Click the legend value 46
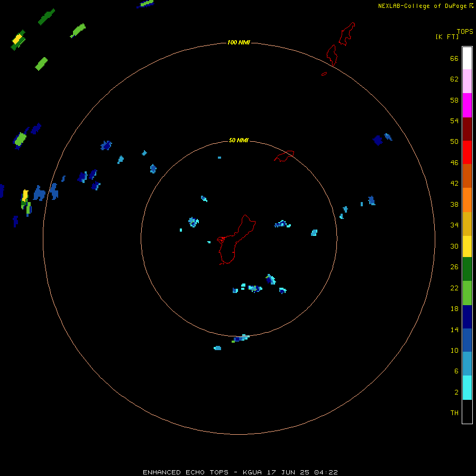The image size is (476, 476). pyautogui.click(x=454, y=162)
